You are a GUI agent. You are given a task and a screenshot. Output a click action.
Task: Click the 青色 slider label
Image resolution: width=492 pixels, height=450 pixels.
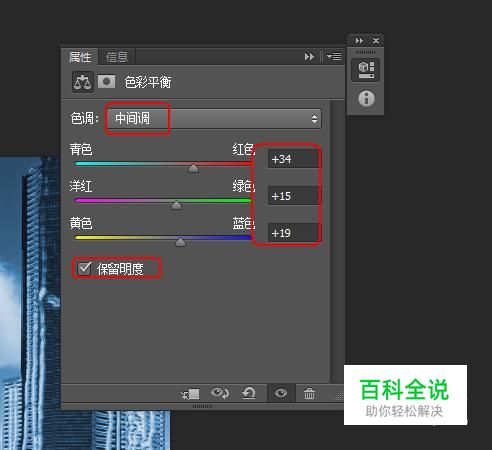(x=81, y=149)
